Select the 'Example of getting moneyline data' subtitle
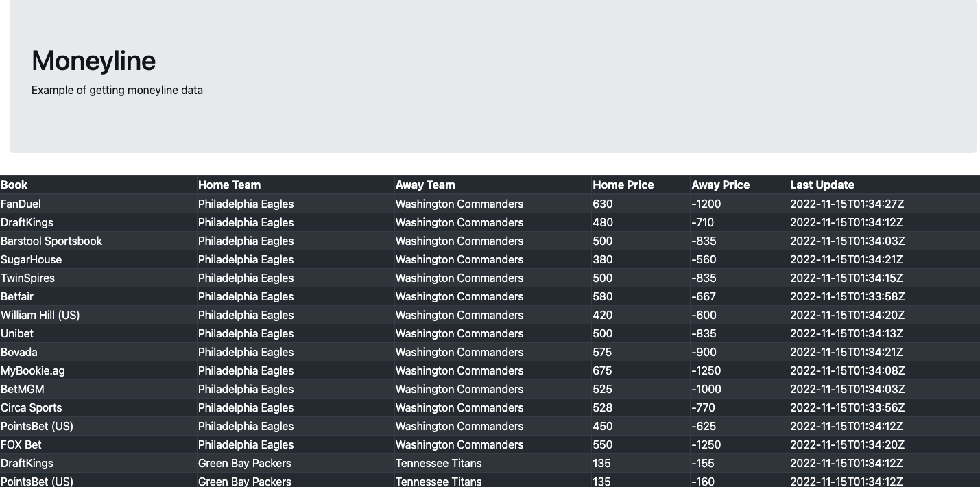This screenshot has height=487, width=980. (117, 90)
